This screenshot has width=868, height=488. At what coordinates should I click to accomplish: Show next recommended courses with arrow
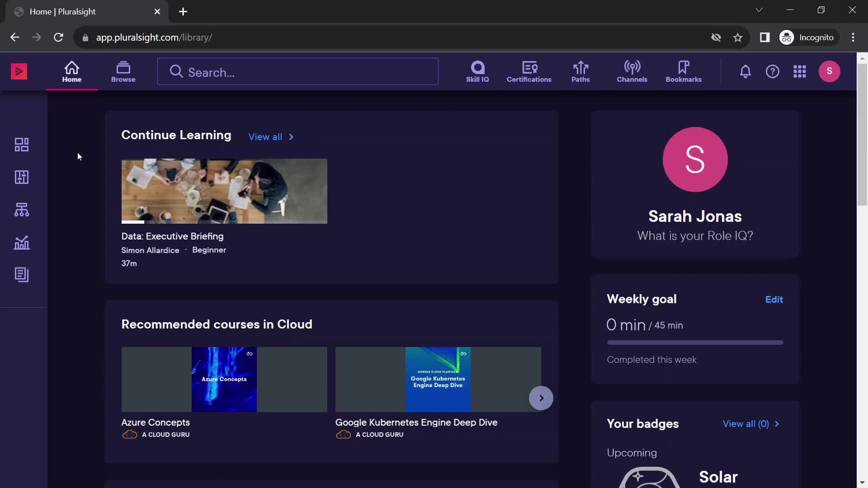[541, 398]
